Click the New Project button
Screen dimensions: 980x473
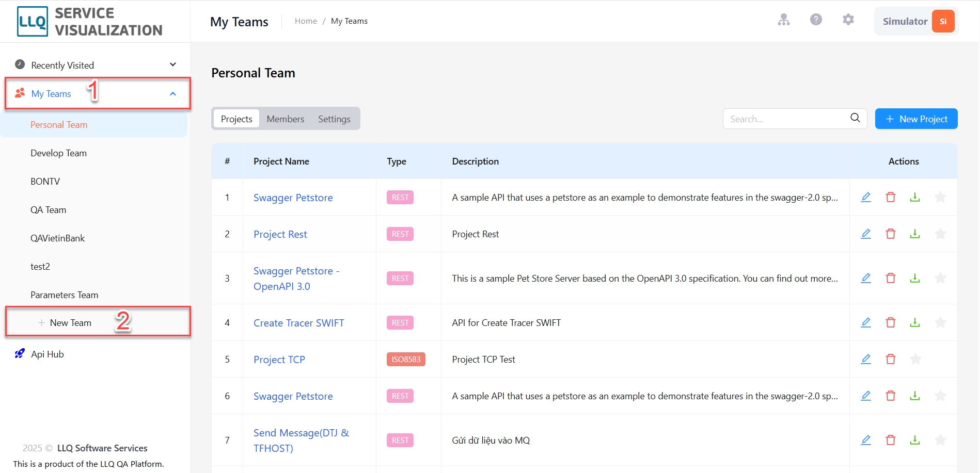click(x=916, y=119)
